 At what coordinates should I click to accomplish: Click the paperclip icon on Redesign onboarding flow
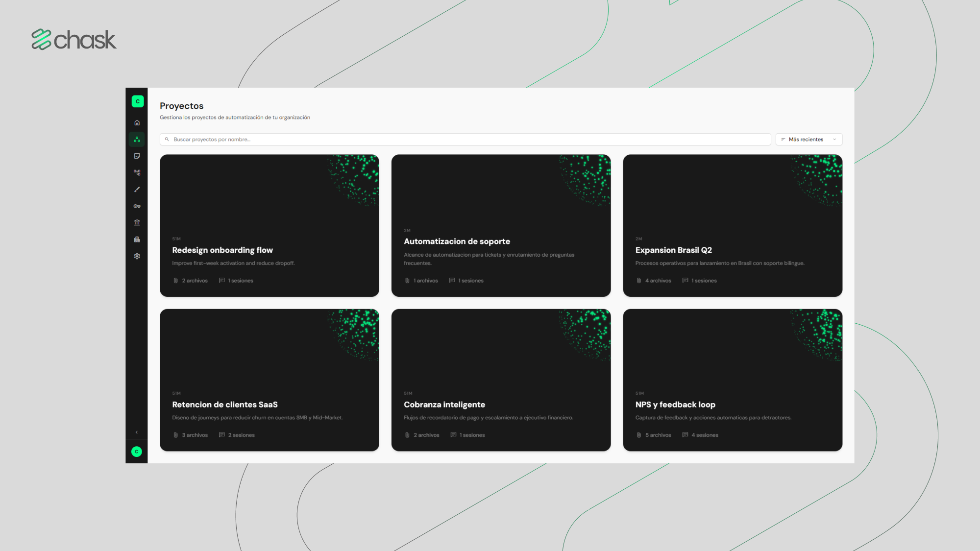click(x=176, y=281)
